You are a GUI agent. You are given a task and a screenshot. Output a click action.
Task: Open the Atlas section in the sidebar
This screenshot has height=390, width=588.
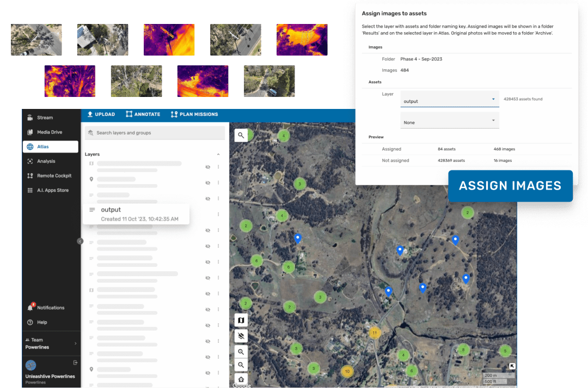[x=42, y=146]
